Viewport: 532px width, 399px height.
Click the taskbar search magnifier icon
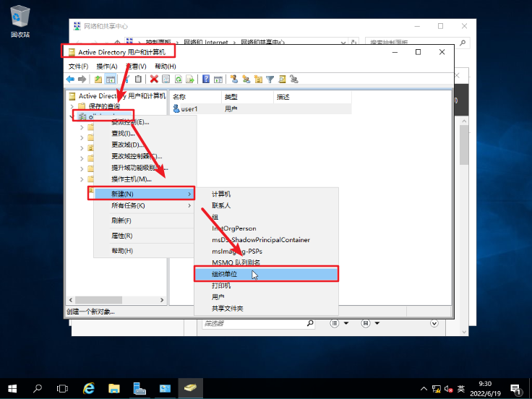[38, 388]
